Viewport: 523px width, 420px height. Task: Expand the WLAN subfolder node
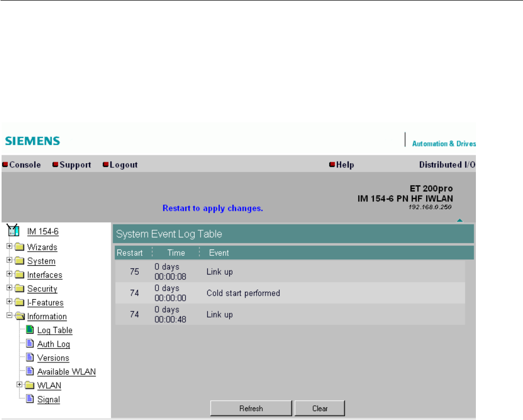pos(19,384)
